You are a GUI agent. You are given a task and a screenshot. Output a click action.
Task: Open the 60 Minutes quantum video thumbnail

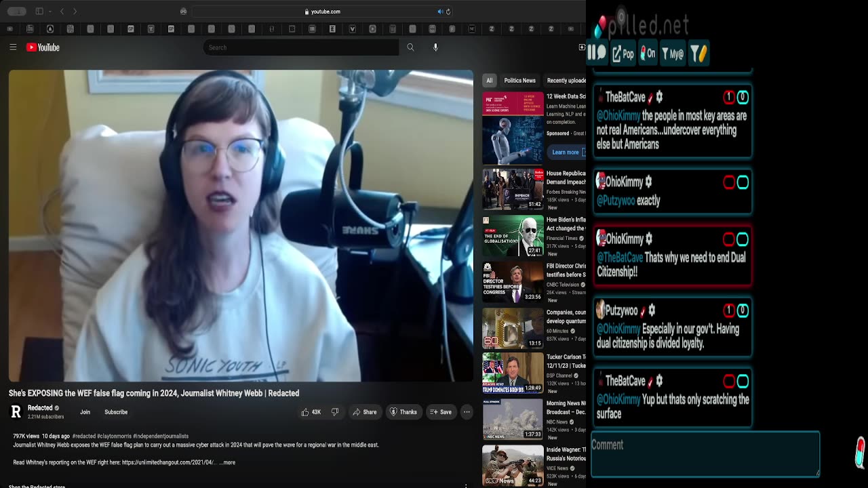(x=513, y=328)
